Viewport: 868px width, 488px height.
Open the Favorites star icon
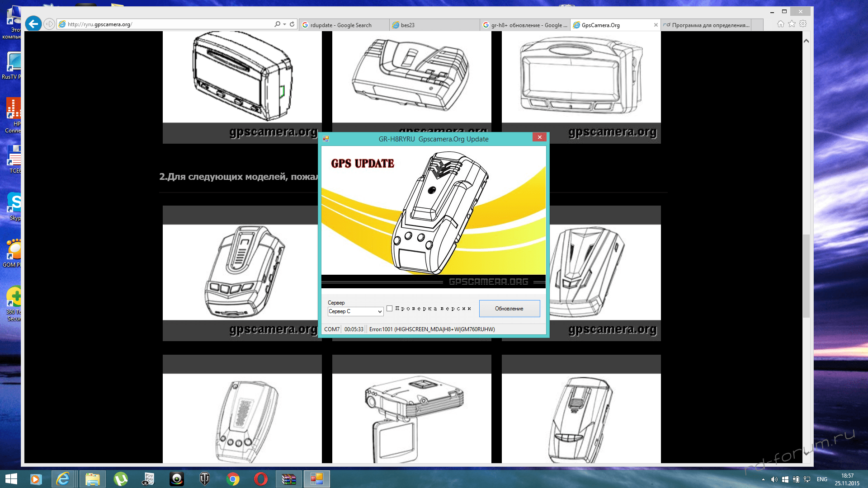[792, 24]
